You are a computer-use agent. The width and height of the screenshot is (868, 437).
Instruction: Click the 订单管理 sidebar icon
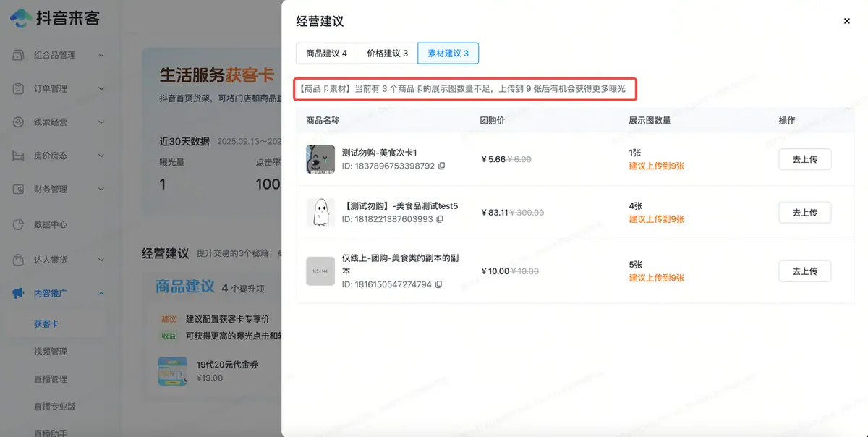pos(20,88)
